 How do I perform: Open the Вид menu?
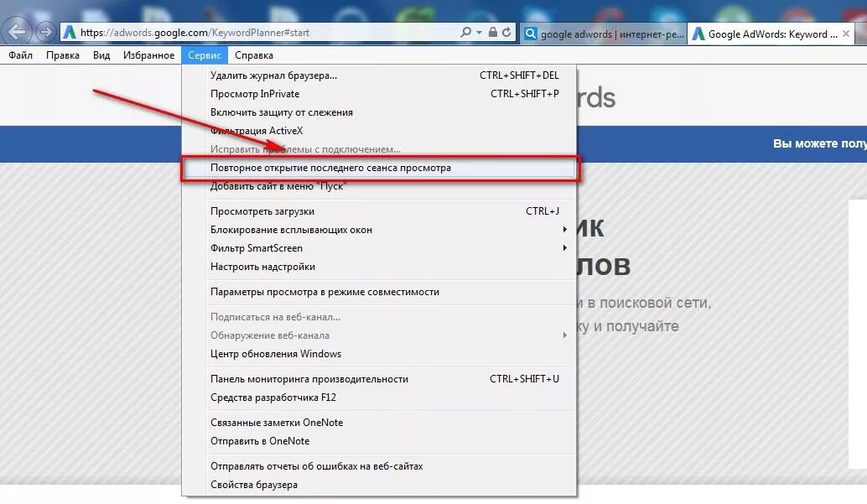pyautogui.click(x=101, y=55)
